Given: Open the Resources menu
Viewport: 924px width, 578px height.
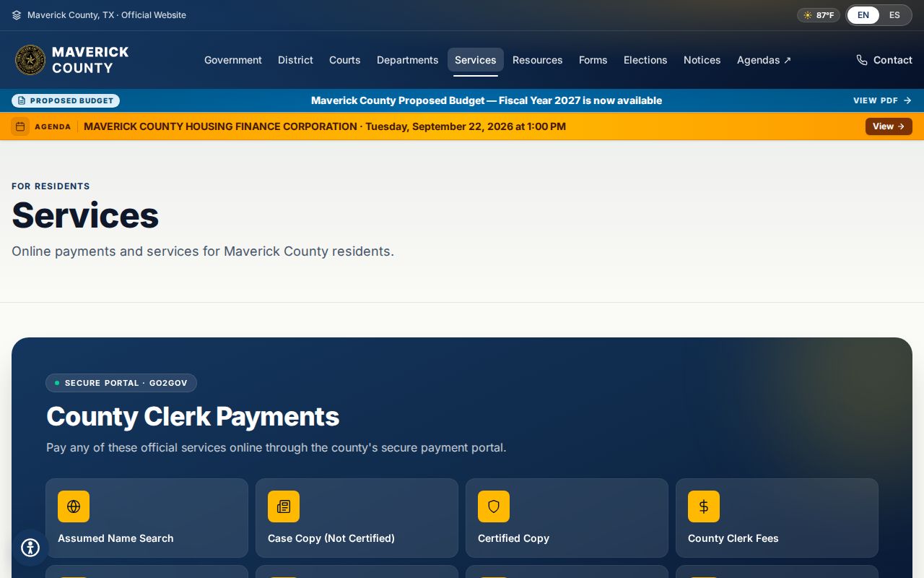Looking at the screenshot, I should coord(538,60).
